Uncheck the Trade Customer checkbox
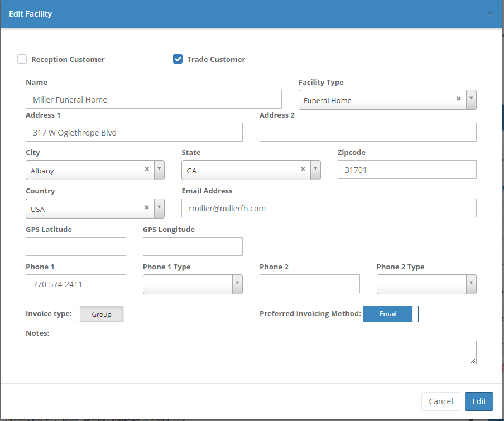Screen dimensions: 504x421 (x=177, y=58)
